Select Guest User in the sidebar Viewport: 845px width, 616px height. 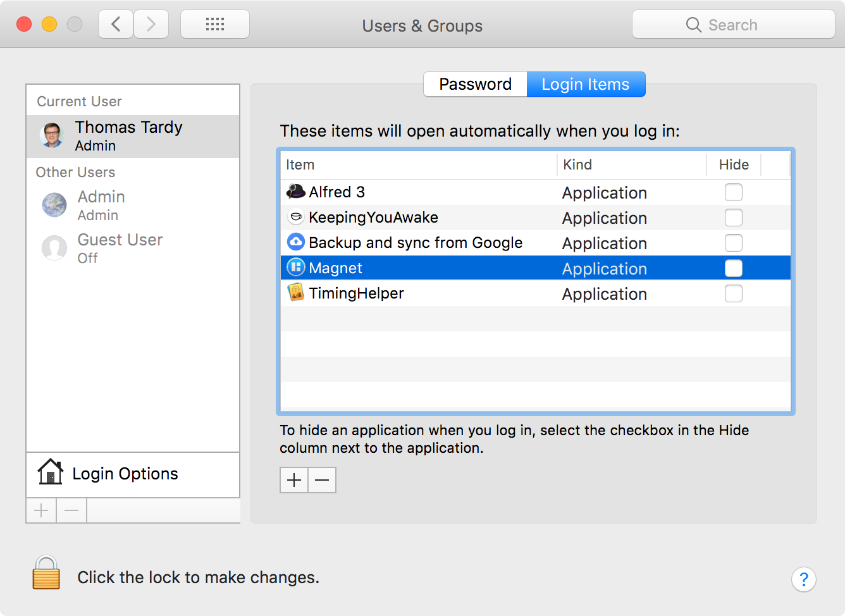click(x=133, y=248)
